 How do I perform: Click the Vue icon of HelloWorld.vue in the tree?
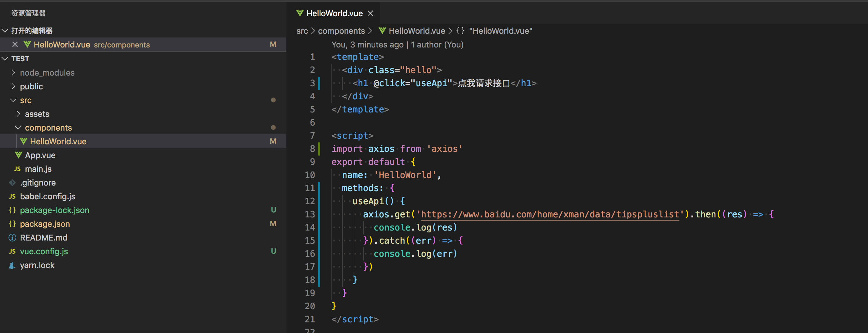point(23,142)
